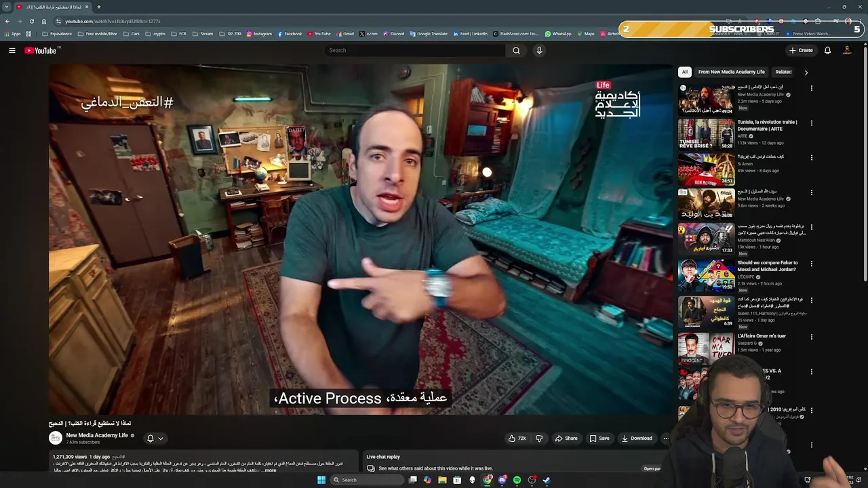868x488 pixels.
Task: Open the Feed LinkedIn bookmark
Action: pyautogui.click(x=469, y=34)
